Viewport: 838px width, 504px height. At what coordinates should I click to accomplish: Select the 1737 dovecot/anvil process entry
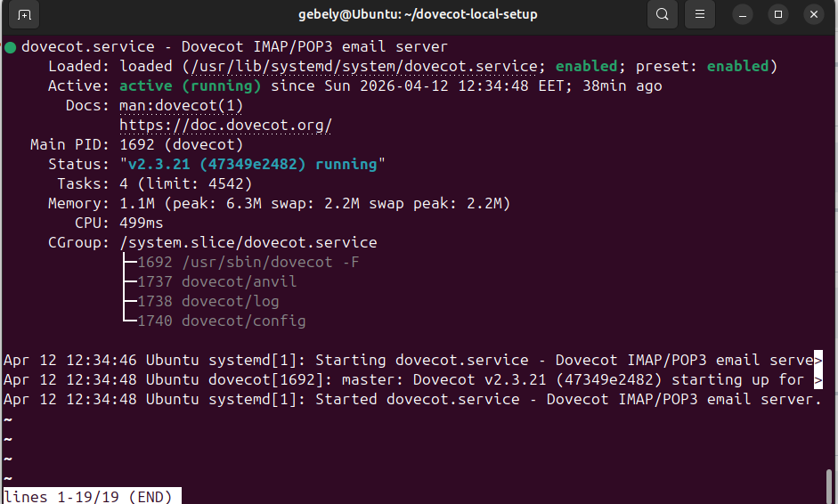216,282
